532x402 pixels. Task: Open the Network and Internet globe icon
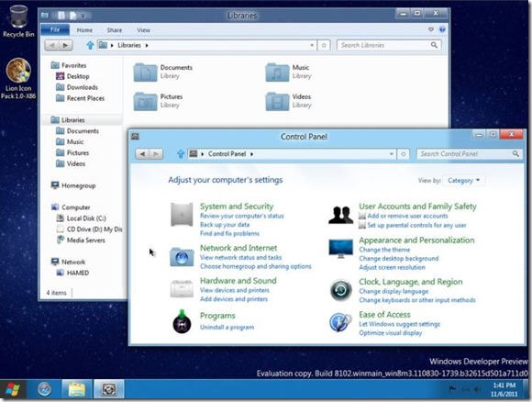click(182, 257)
